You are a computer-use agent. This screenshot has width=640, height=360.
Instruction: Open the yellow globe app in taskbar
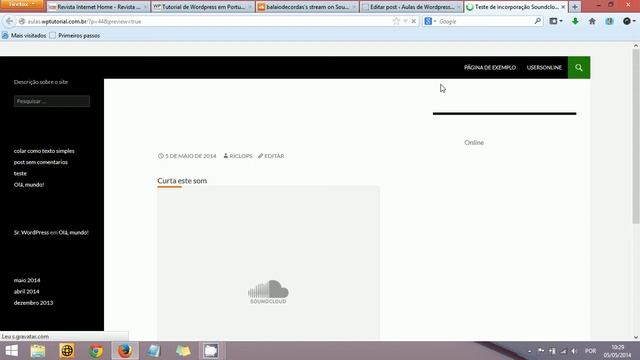pos(67,351)
